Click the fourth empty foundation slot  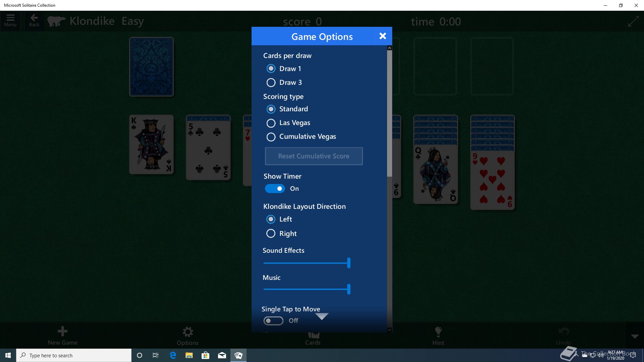492,66
